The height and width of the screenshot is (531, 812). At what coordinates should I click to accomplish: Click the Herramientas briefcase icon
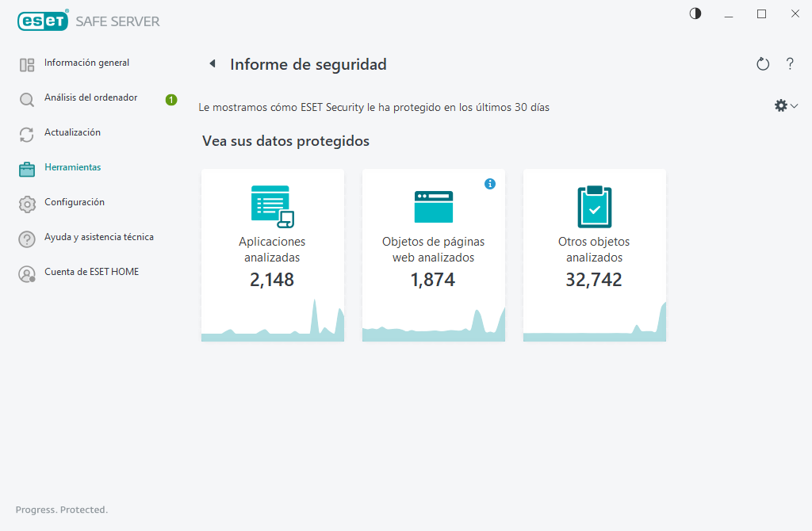[x=26, y=167]
